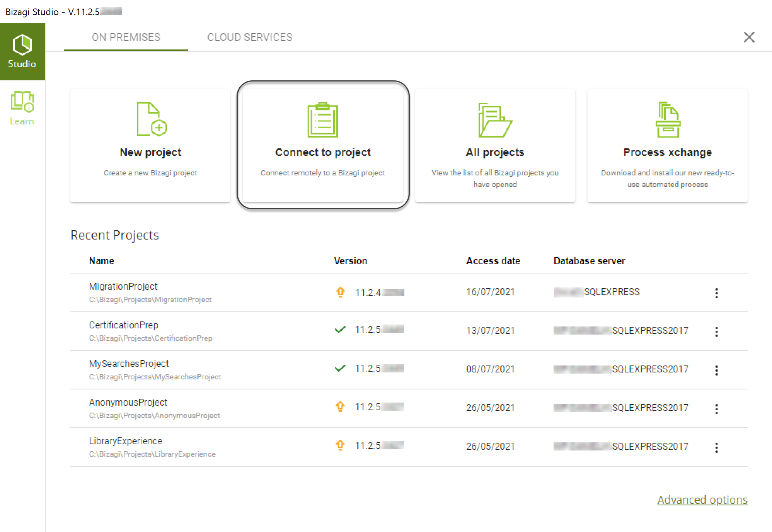Viewport: 772px width, 532px height.
Task: Open the CertificationPrep recent project
Action: pyautogui.click(x=123, y=325)
